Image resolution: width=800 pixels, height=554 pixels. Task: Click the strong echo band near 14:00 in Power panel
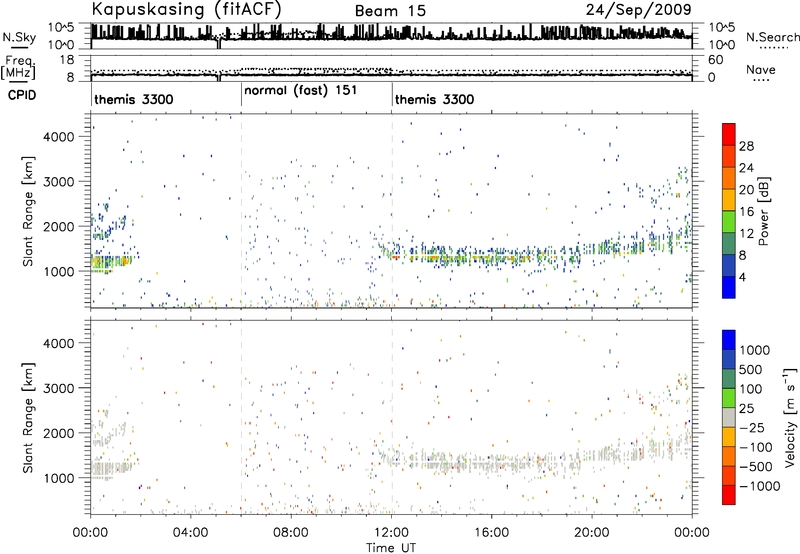441,257
